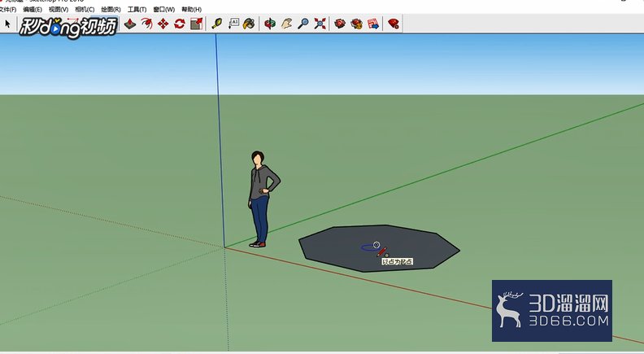Screen dimensions: 644x354
Task: Open the Extension Warehouse
Action: pyautogui.click(x=356, y=24)
